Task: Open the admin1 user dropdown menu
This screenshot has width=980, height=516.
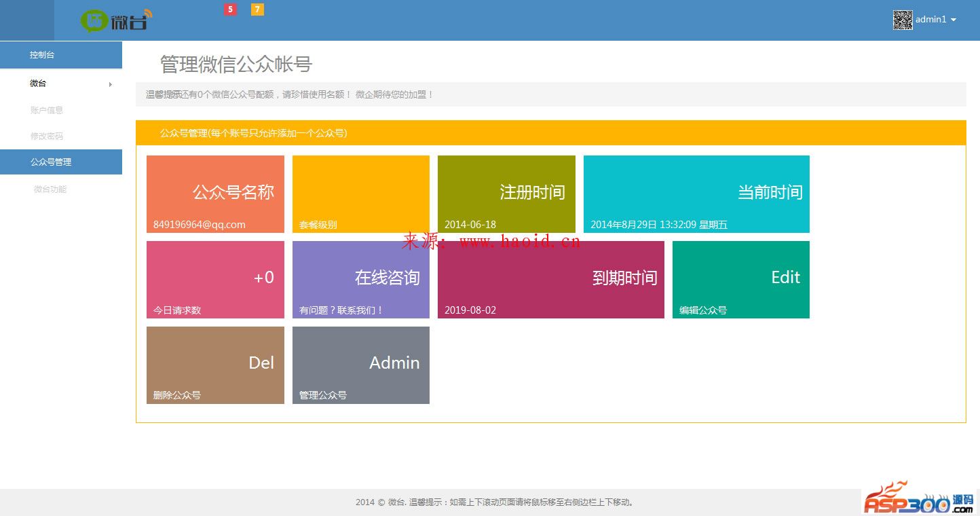Action: pyautogui.click(x=936, y=20)
